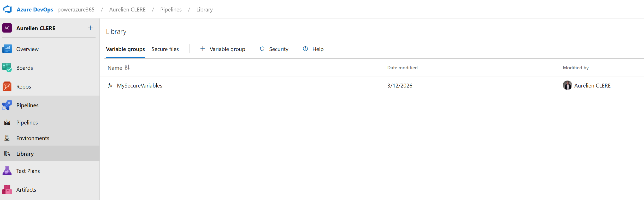Open the Azure DevOps home link
The height and width of the screenshot is (200, 644).
[35, 10]
